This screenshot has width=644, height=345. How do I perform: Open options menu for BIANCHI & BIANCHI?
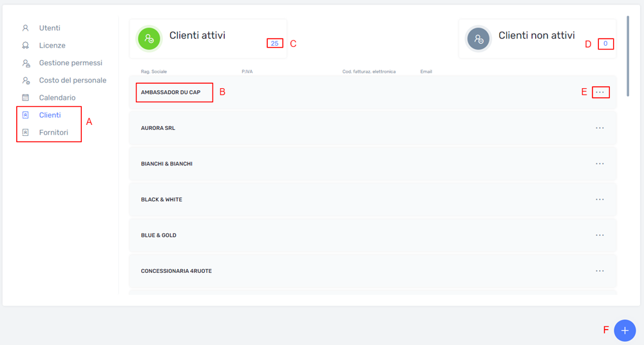tap(600, 164)
